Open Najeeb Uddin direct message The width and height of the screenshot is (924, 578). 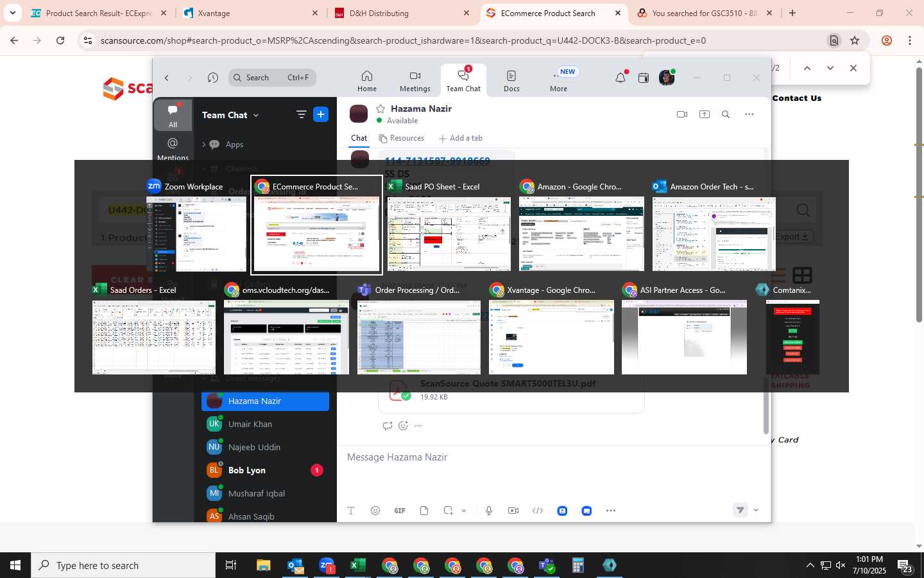265,447
